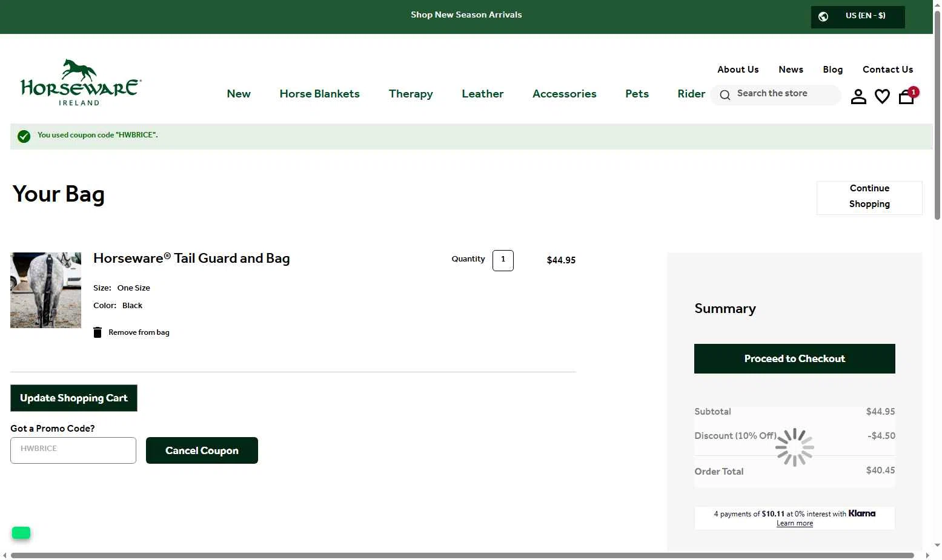Click the Klarna logo text
Screen dimensions: 942x560
point(862,513)
